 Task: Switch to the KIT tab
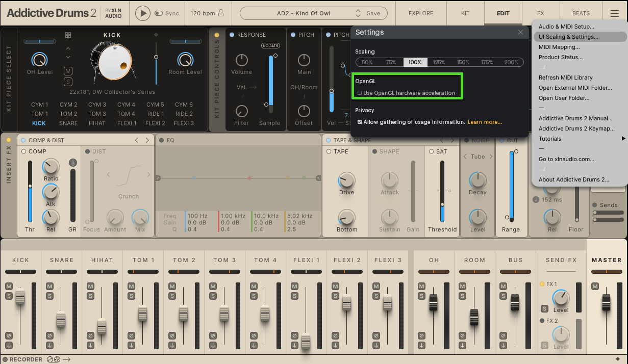465,13
